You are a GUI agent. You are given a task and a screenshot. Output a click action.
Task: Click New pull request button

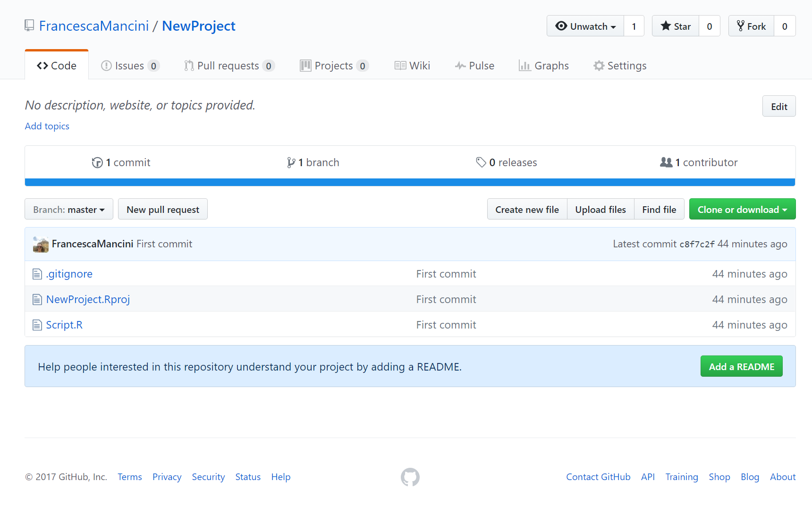point(163,209)
